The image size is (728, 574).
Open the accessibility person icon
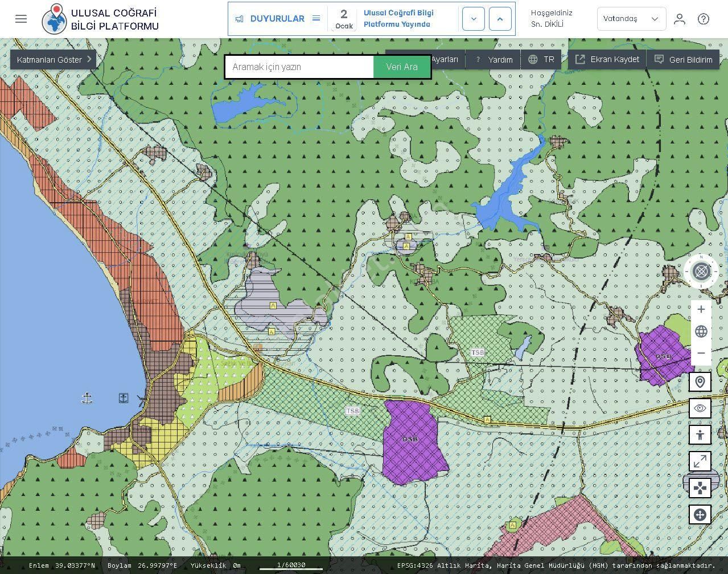coord(700,435)
